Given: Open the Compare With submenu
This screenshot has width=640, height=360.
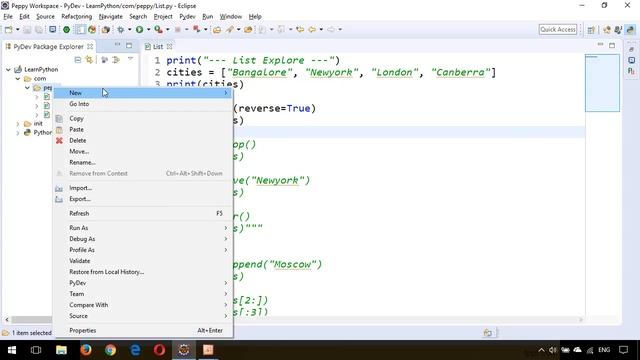Looking at the screenshot, I should click(x=143, y=305).
